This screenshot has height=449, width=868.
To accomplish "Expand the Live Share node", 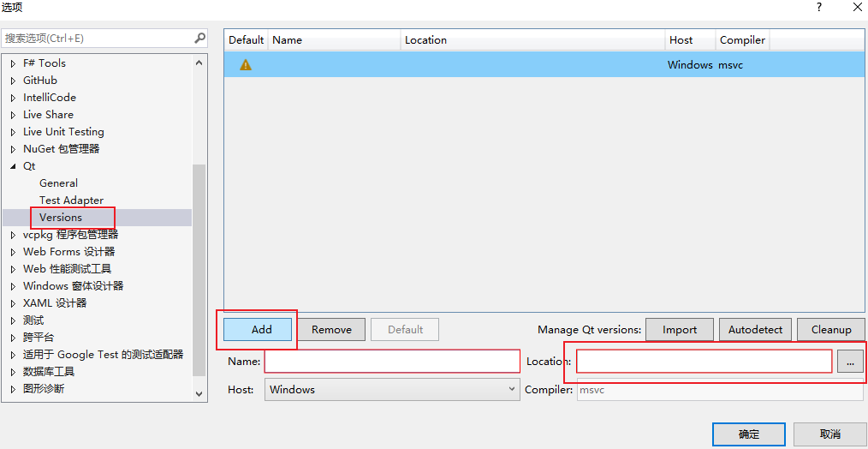I will pos(14,116).
